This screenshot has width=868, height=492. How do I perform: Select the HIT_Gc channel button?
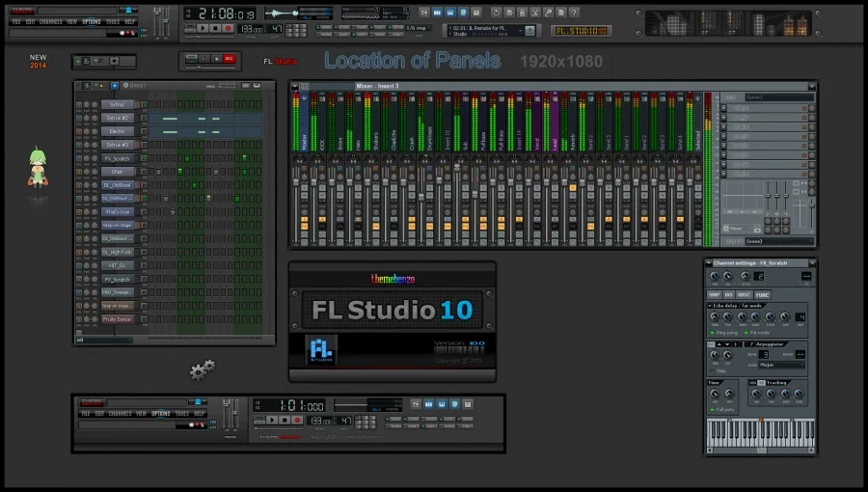point(118,265)
